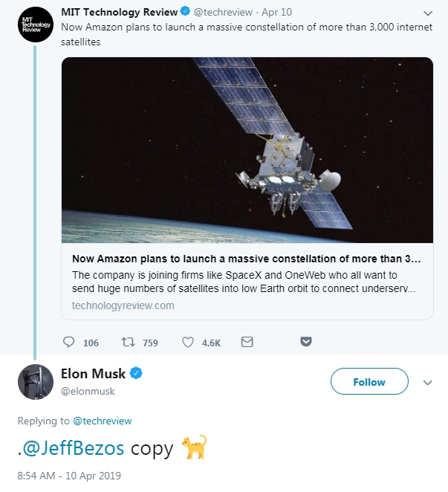Send tweet via envelope message icon
This screenshot has height=492, width=448.
pos(247,342)
